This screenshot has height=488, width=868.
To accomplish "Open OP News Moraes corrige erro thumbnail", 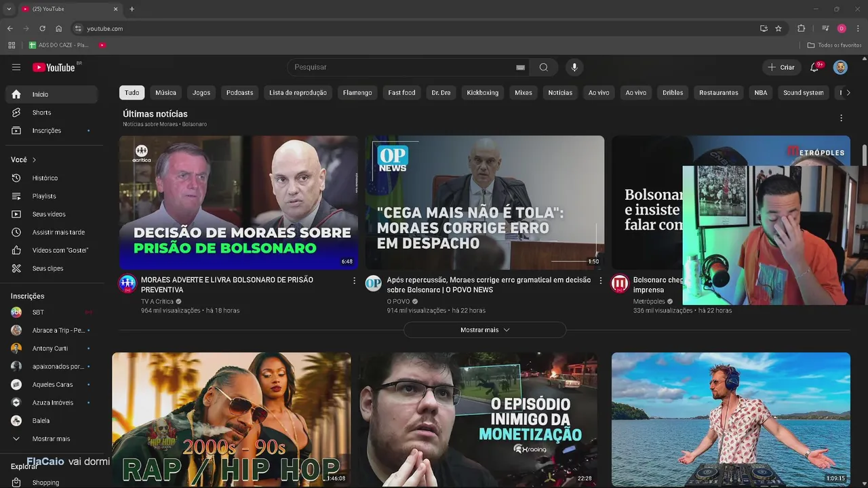I will [485, 203].
